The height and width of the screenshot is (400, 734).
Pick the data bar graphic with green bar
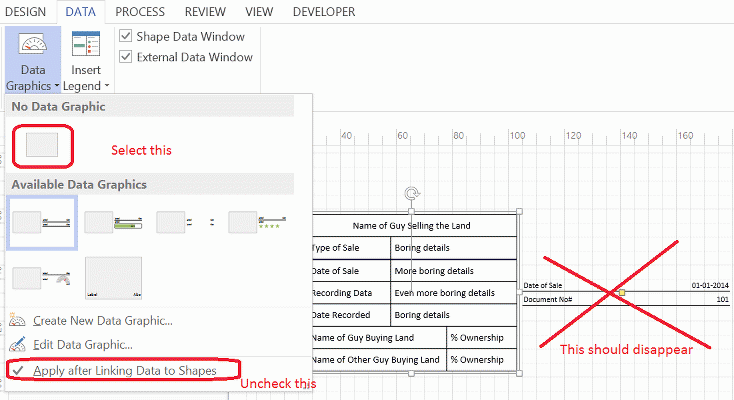tap(113, 222)
